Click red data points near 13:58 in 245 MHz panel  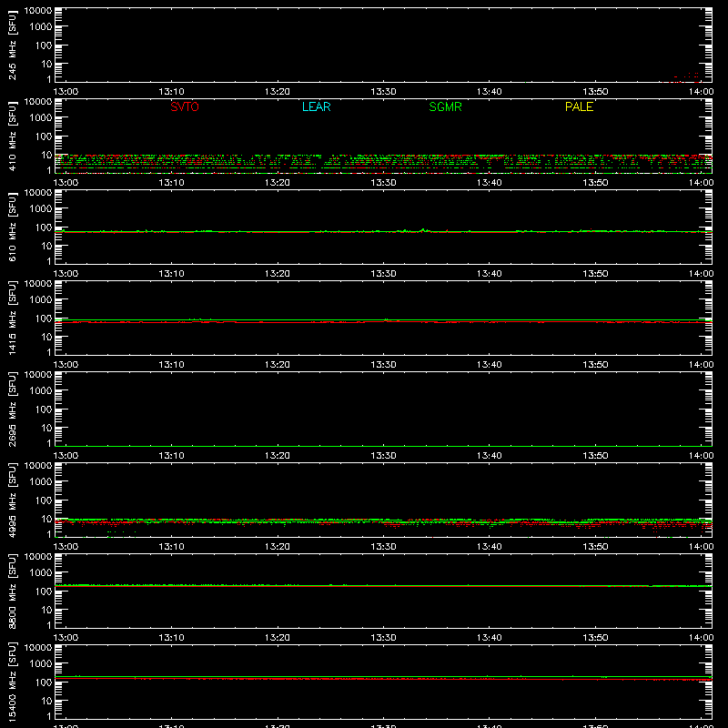(686, 78)
